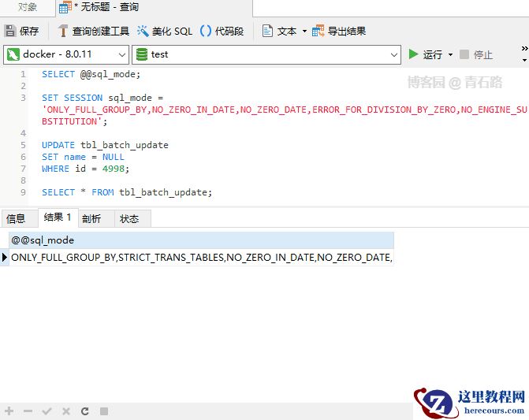Image resolution: width=529 pixels, height=420 pixels.
Task: Open the Query Builder tool (查询创建工具)
Action: pyautogui.click(x=94, y=31)
